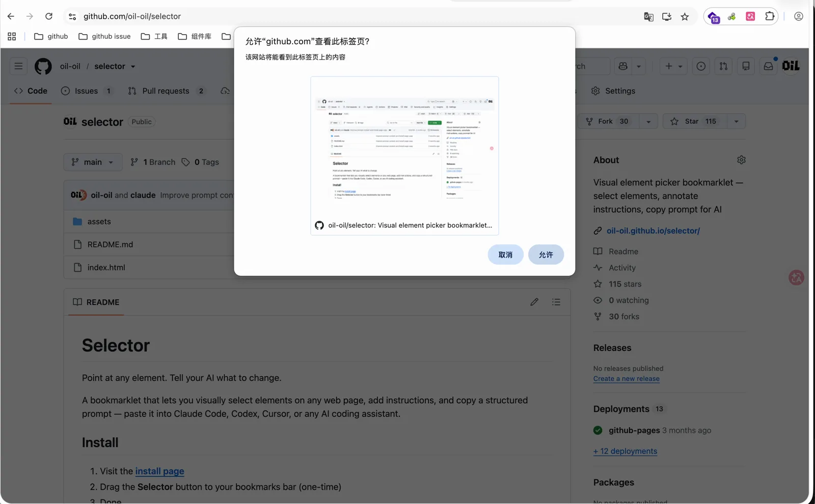Viewport: 815px width, 504px height.
Task: Open pull requests icon in GitHub header
Action: pyautogui.click(x=723, y=66)
